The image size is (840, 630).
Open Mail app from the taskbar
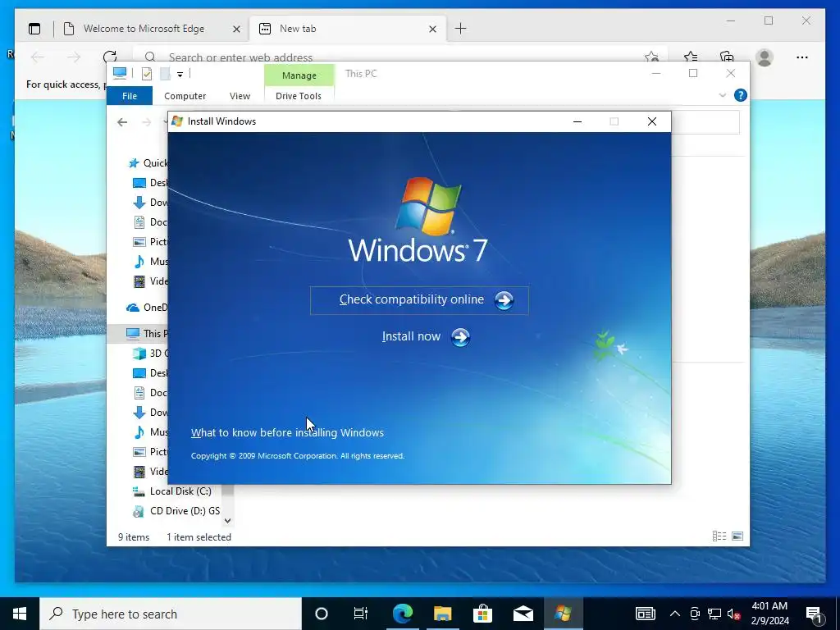coord(523,614)
